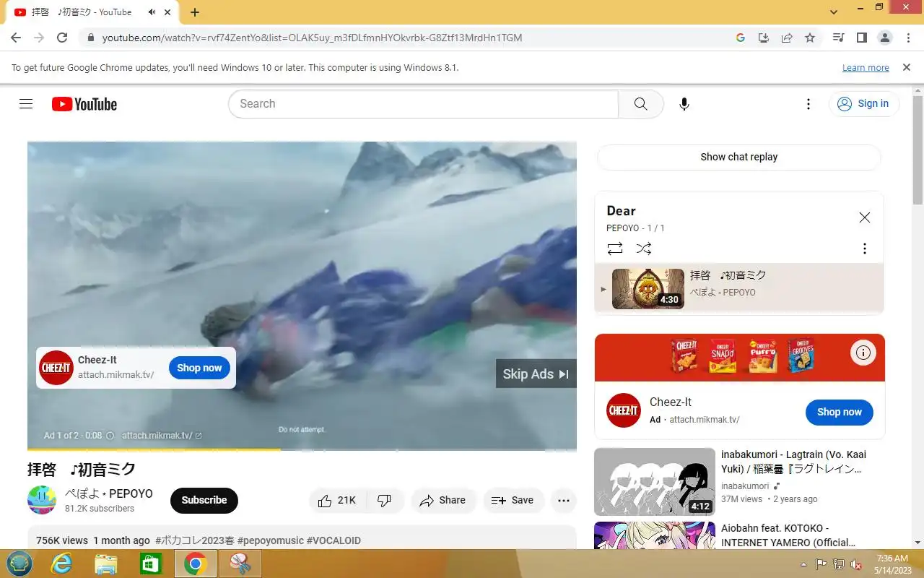Screen dimensions: 924x578
Task: Share the video
Action: [443, 500]
